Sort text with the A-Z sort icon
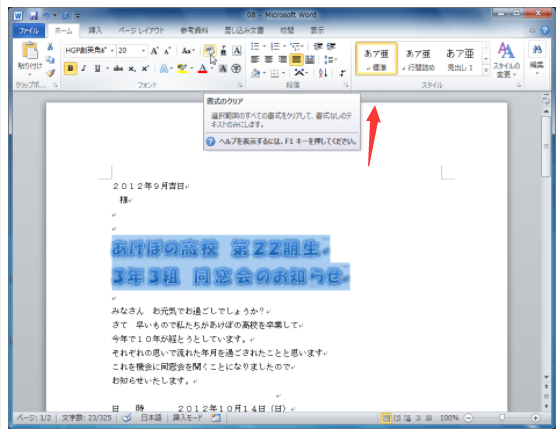Viewport: 556px width, 429px height. point(323,73)
